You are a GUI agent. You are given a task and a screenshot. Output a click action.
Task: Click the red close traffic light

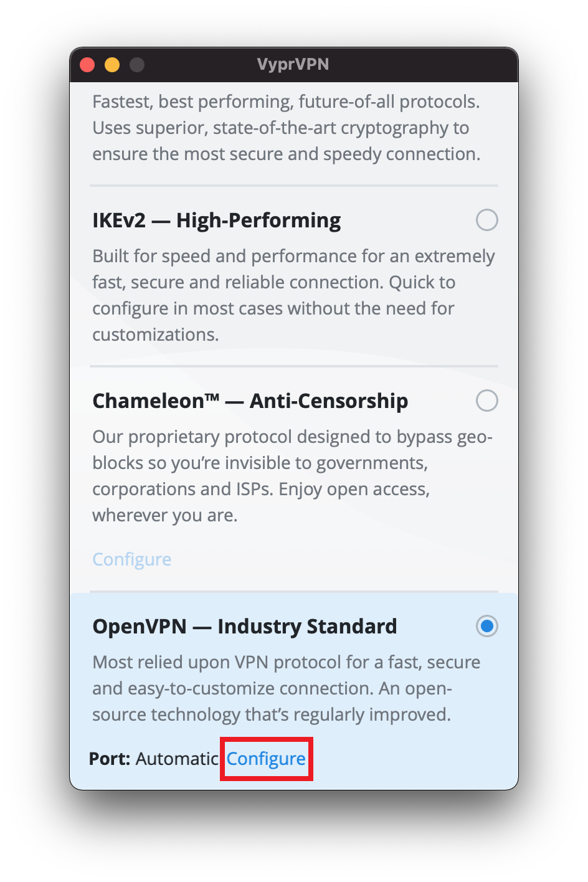(87, 64)
